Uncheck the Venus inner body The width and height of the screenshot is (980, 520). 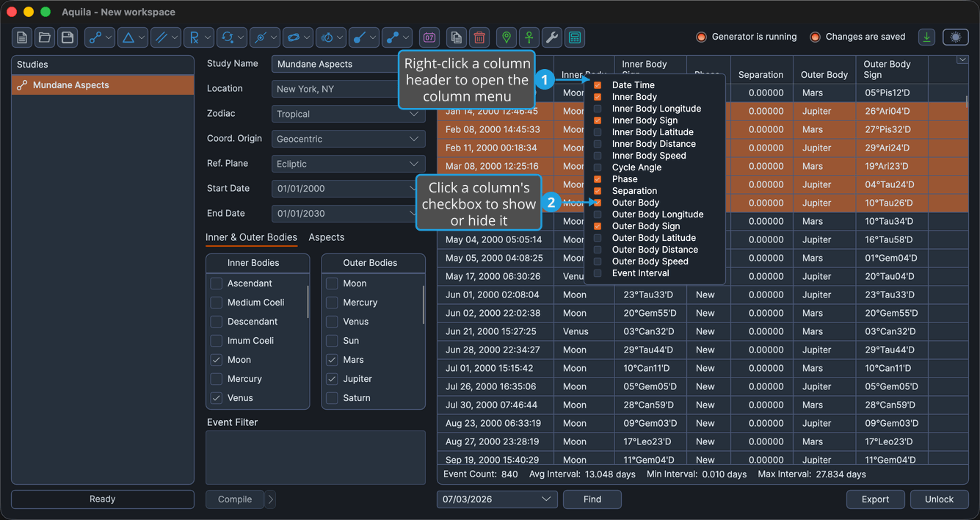(x=216, y=398)
